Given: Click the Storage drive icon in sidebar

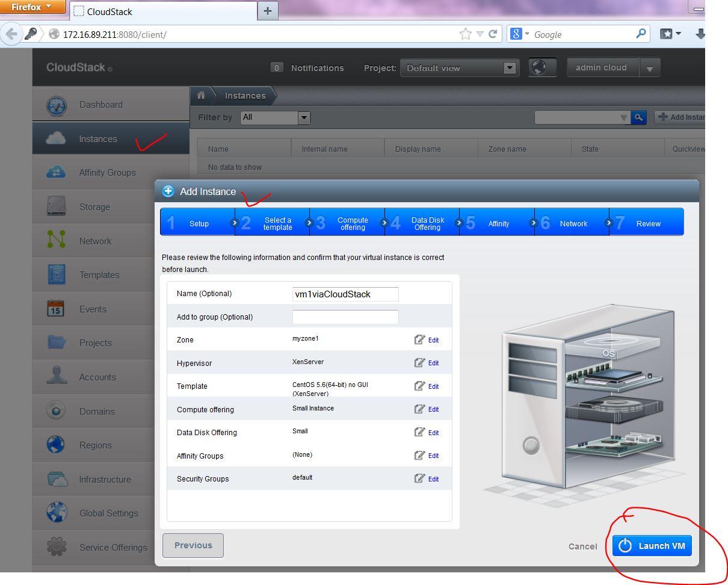Looking at the screenshot, I should [x=57, y=206].
